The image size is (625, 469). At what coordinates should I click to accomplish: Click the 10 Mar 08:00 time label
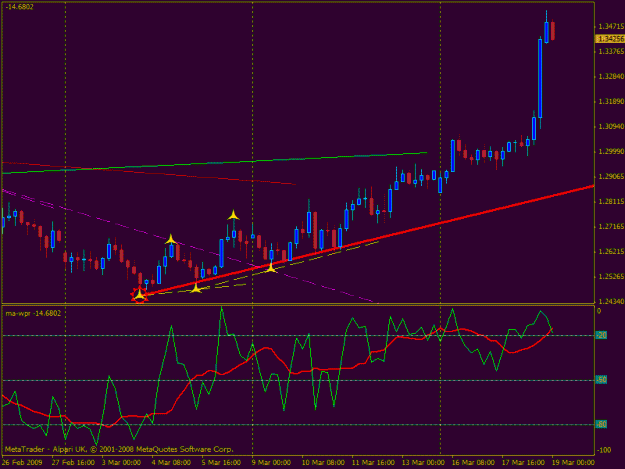323,463
